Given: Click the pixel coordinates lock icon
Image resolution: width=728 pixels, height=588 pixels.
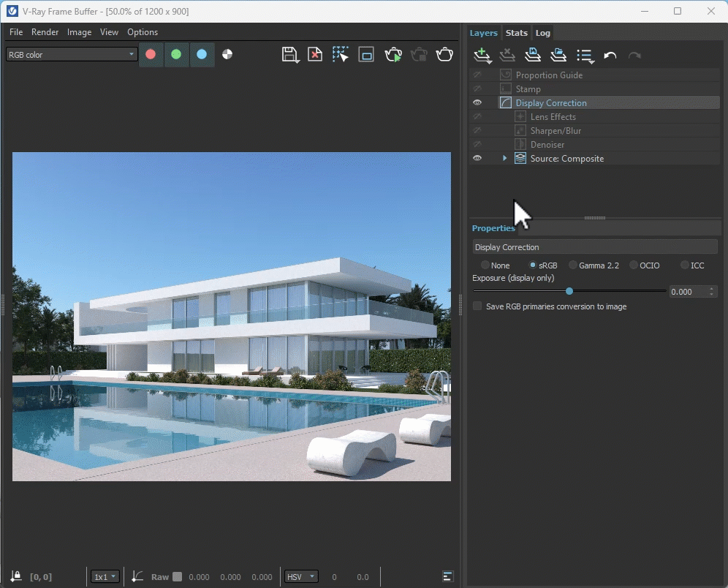Looking at the screenshot, I should click(x=16, y=576).
